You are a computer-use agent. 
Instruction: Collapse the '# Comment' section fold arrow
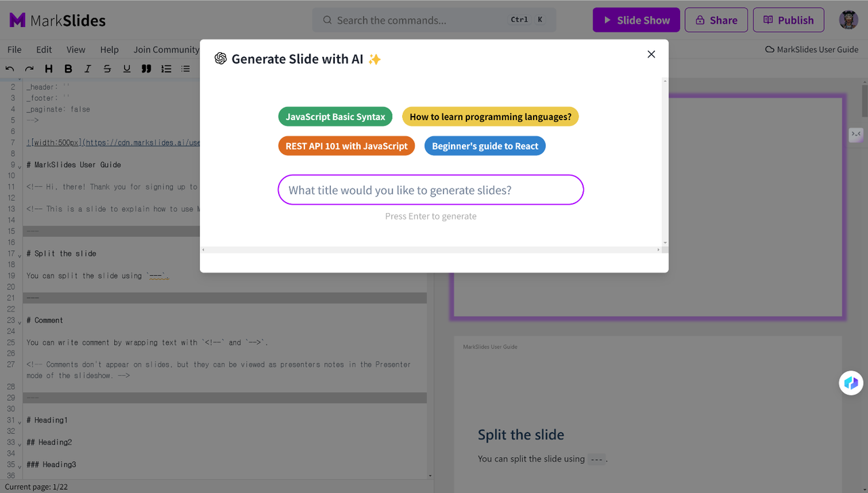pos(20,321)
